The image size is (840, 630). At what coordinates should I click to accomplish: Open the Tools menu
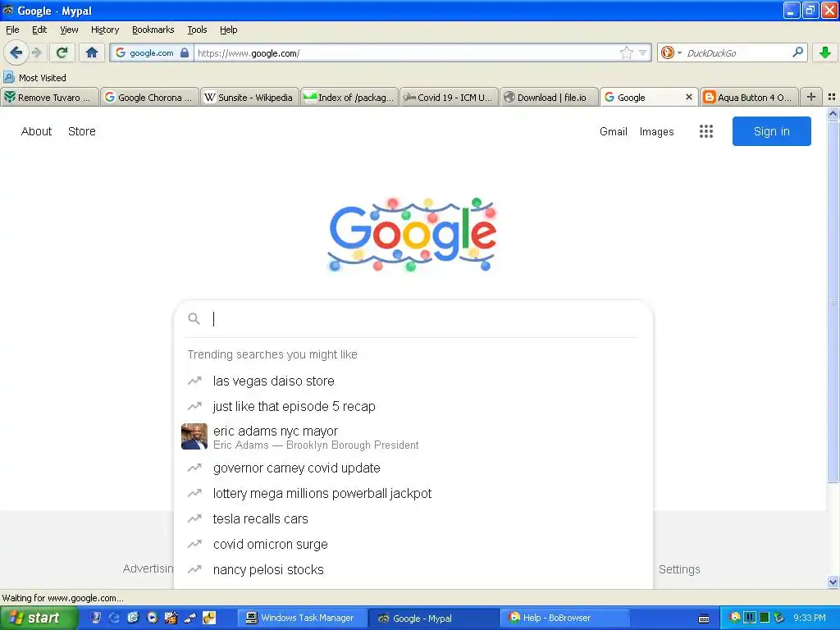click(197, 30)
